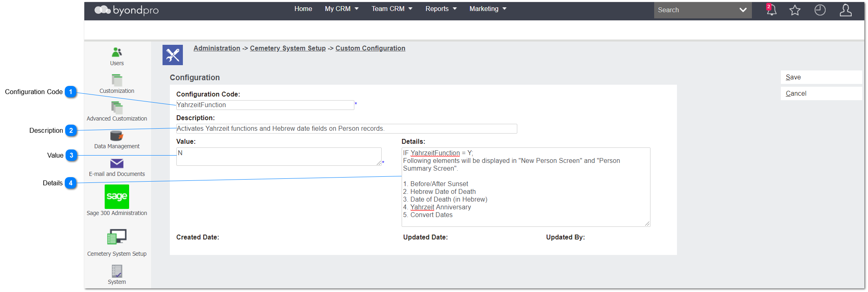Follow the Custom Configuration breadcrumb link
This screenshot has width=868, height=292.
(370, 48)
